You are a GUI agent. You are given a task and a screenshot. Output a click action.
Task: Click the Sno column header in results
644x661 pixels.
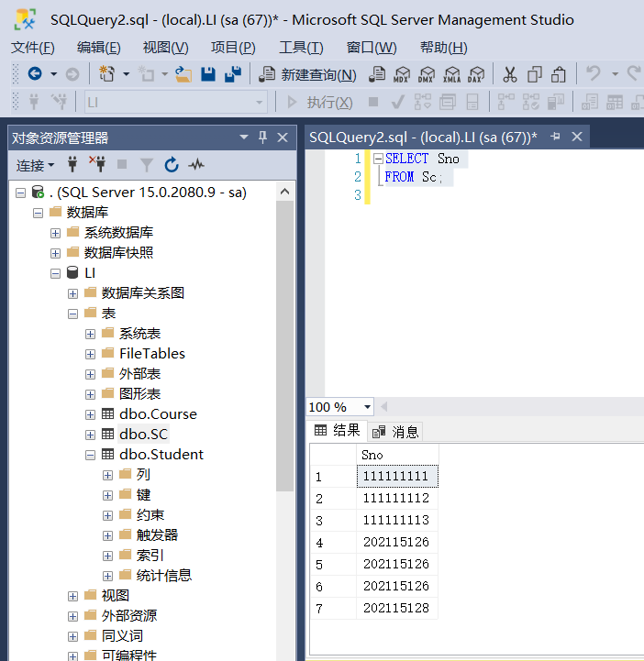tap(397, 455)
